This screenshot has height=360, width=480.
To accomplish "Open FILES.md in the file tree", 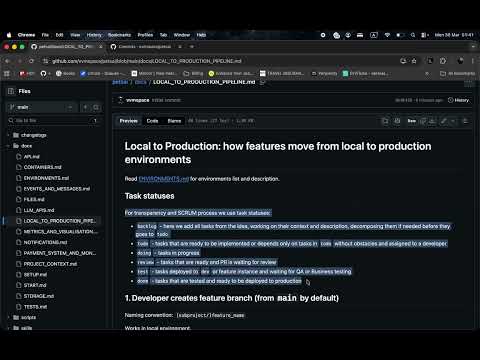I will 34,199.
